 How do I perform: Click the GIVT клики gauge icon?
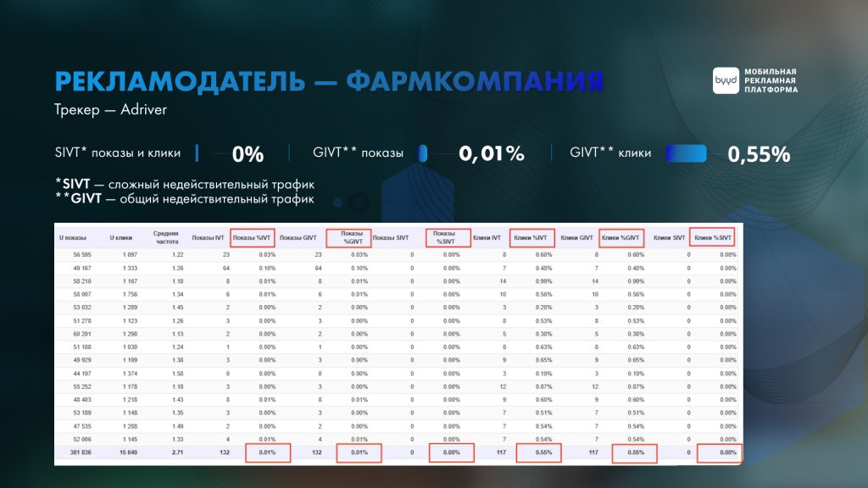pyautogui.click(x=687, y=153)
